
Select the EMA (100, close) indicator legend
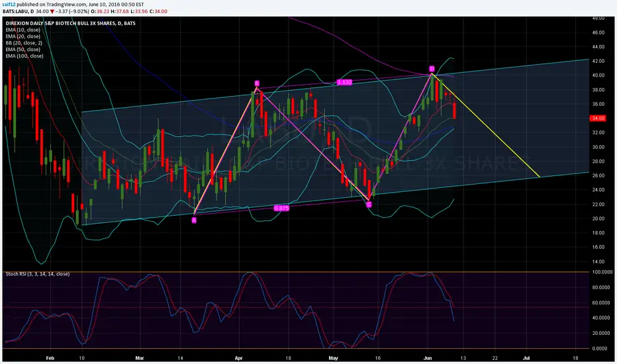click(24, 56)
